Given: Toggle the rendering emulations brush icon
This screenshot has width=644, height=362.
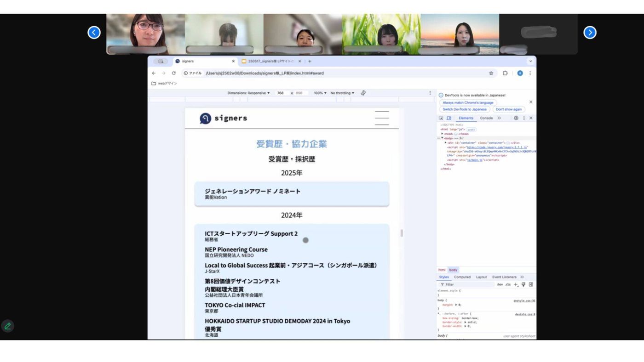Looking at the screenshot, I should click(x=523, y=284).
